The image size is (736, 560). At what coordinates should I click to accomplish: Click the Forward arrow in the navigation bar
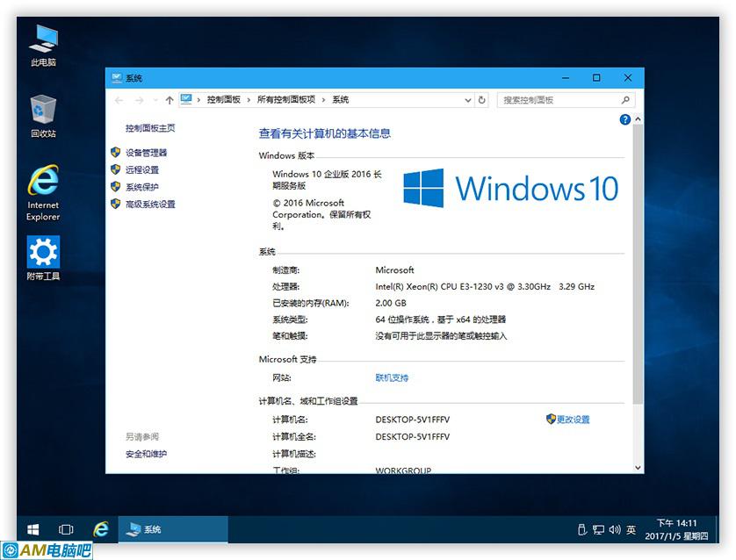click(x=140, y=100)
